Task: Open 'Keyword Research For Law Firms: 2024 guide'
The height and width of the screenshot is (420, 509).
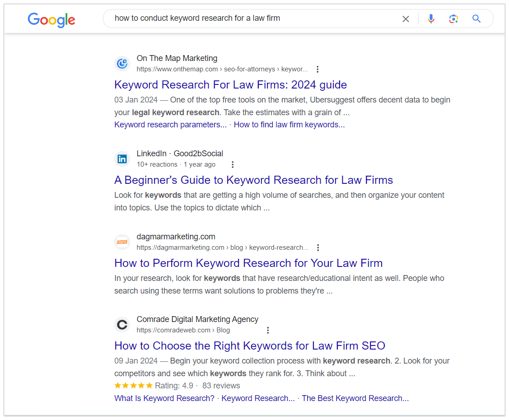Action: 230,85
